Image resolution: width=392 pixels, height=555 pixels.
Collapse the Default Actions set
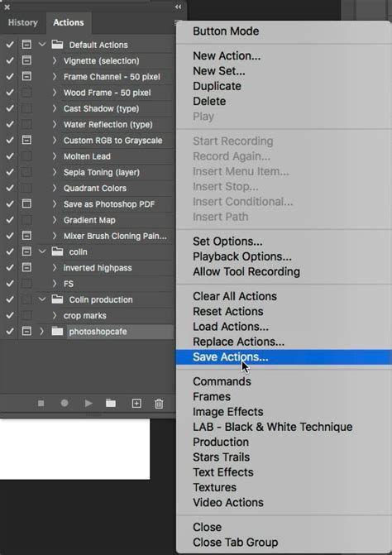pos(42,45)
